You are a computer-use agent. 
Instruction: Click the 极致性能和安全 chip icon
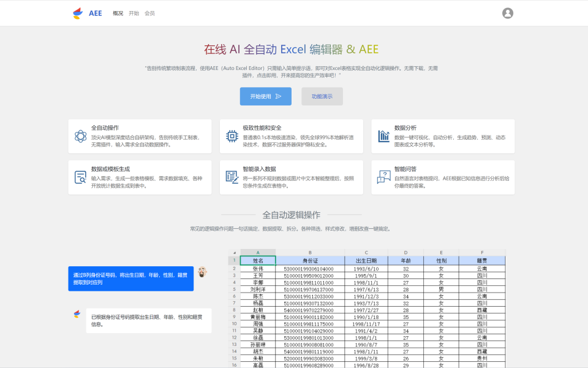pos(232,136)
